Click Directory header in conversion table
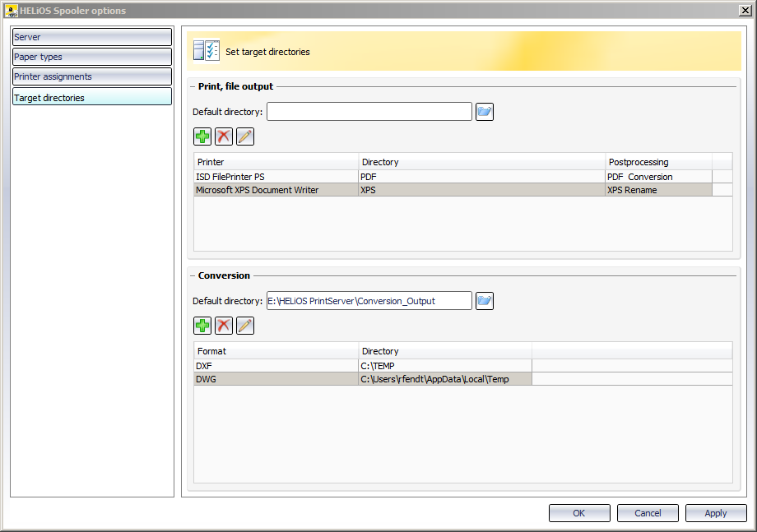 445,350
